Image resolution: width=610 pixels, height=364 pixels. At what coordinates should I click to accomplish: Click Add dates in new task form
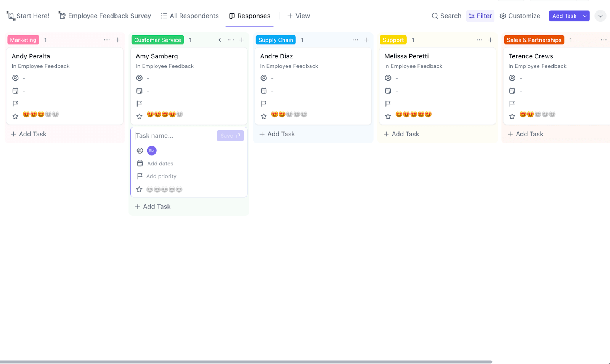point(160,164)
